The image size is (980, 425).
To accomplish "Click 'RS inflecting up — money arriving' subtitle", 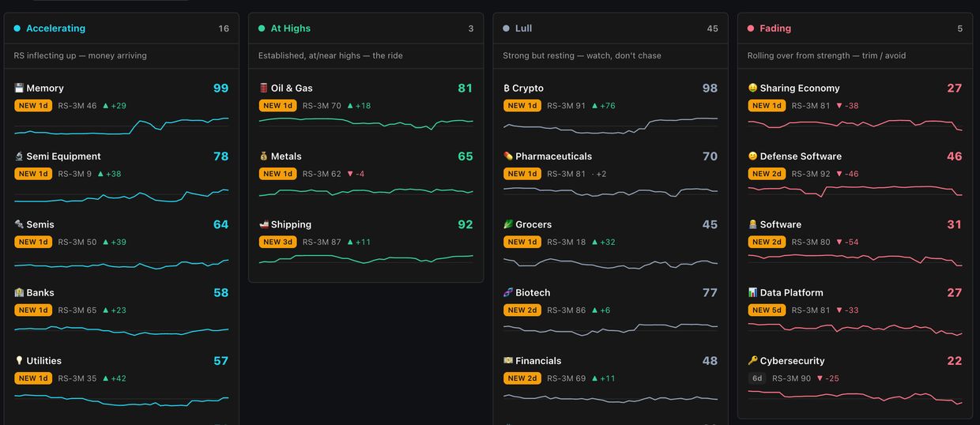I will pyautogui.click(x=81, y=55).
